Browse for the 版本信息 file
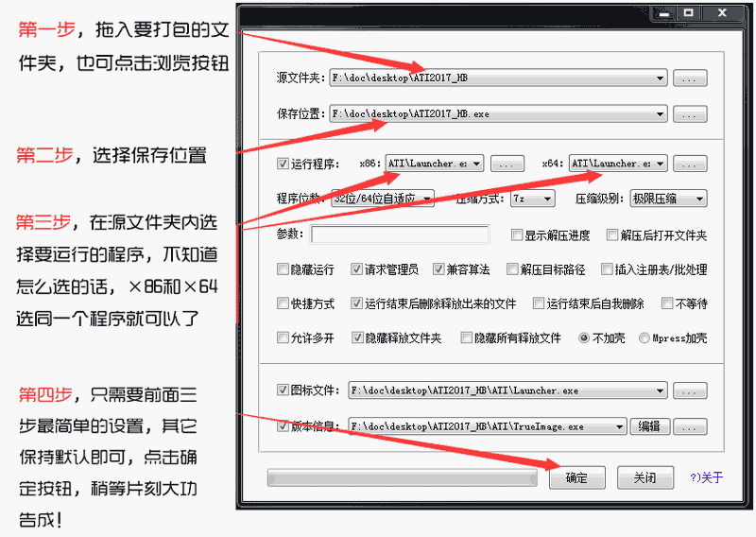Image resolution: width=756 pixels, height=537 pixels. pos(690,426)
